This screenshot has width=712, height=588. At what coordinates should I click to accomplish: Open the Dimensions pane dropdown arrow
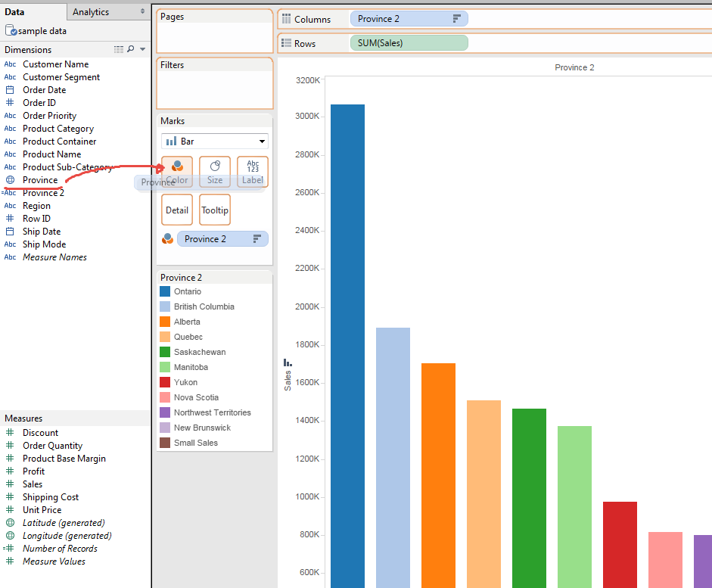point(142,49)
